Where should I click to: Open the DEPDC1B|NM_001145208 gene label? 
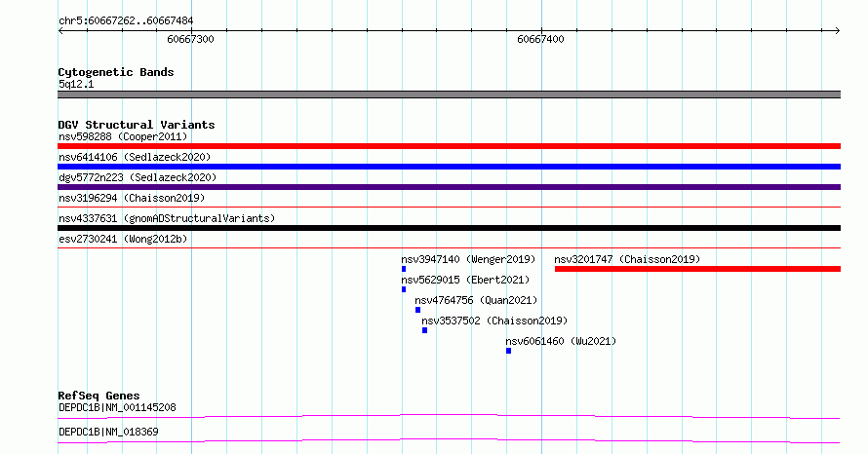click(117, 407)
